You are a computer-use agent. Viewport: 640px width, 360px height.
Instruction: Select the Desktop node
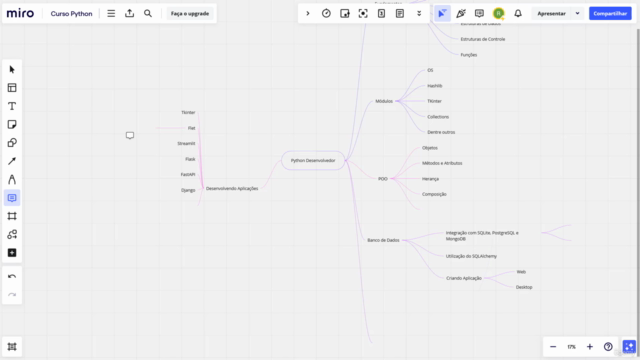pyautogui.click(x=524, y=287)
